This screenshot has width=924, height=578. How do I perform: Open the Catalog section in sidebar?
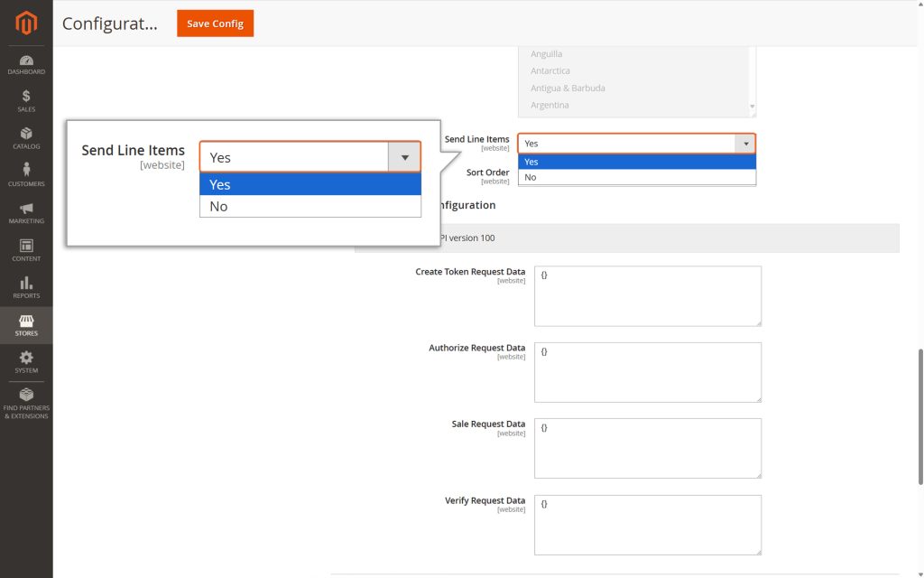(26, 136)
